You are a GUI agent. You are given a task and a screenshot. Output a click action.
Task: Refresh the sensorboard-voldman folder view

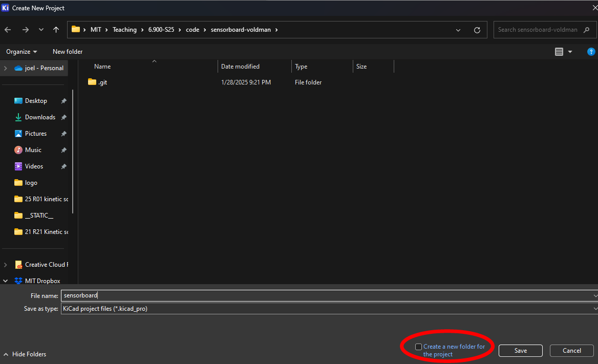[477, 30]
